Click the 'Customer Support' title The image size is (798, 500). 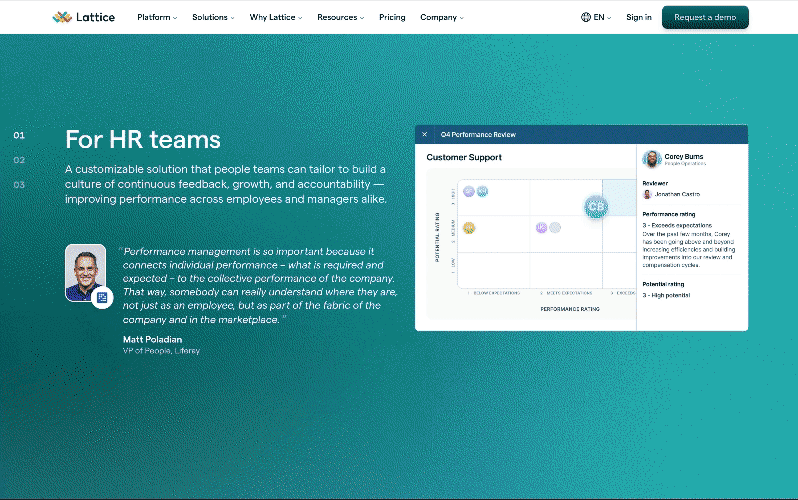point(464,157)
